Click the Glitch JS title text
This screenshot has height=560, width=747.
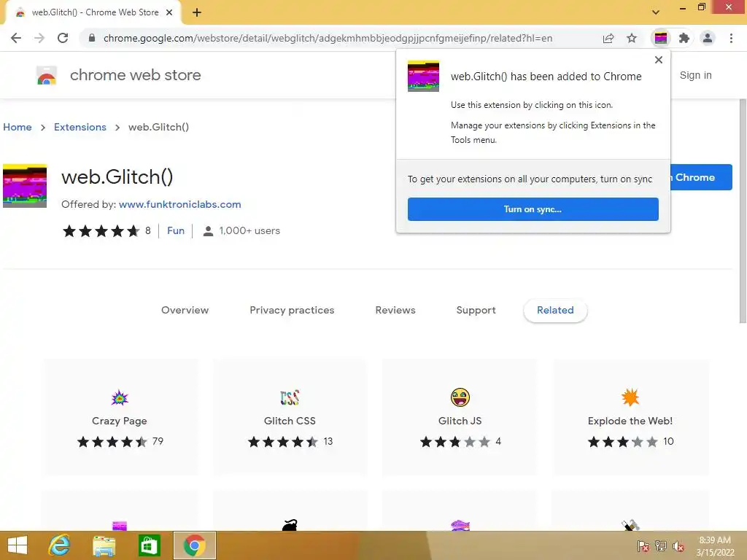click(460, 421)
